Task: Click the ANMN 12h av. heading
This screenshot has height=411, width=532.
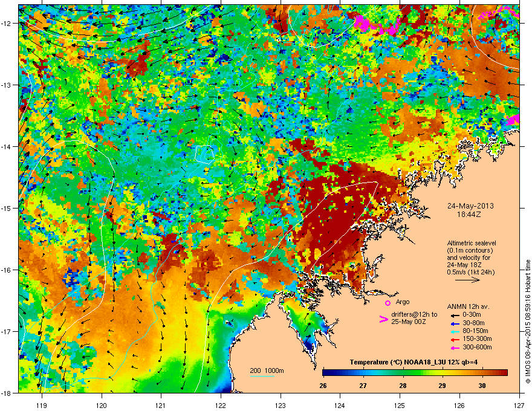Action: tap(468, 306)
